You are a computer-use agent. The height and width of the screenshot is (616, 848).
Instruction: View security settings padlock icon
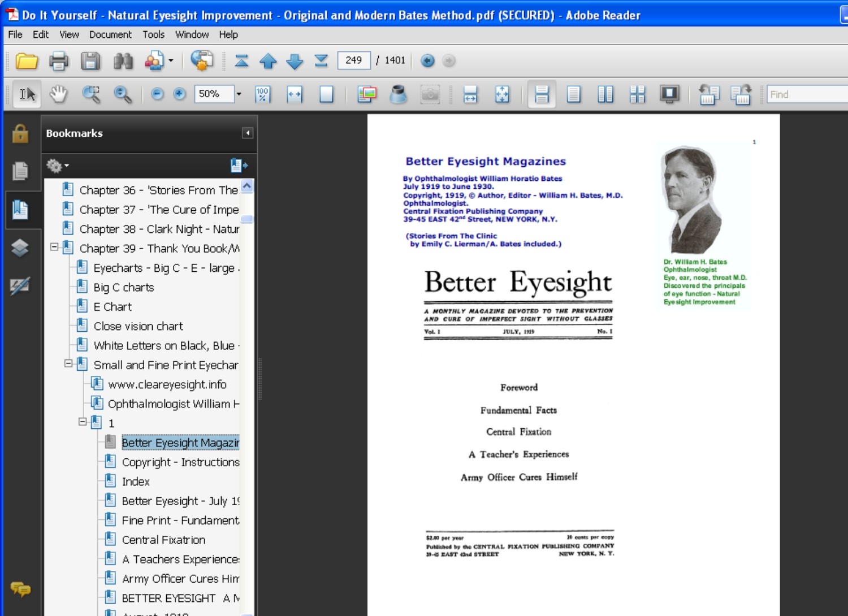(x=20, y=133)
